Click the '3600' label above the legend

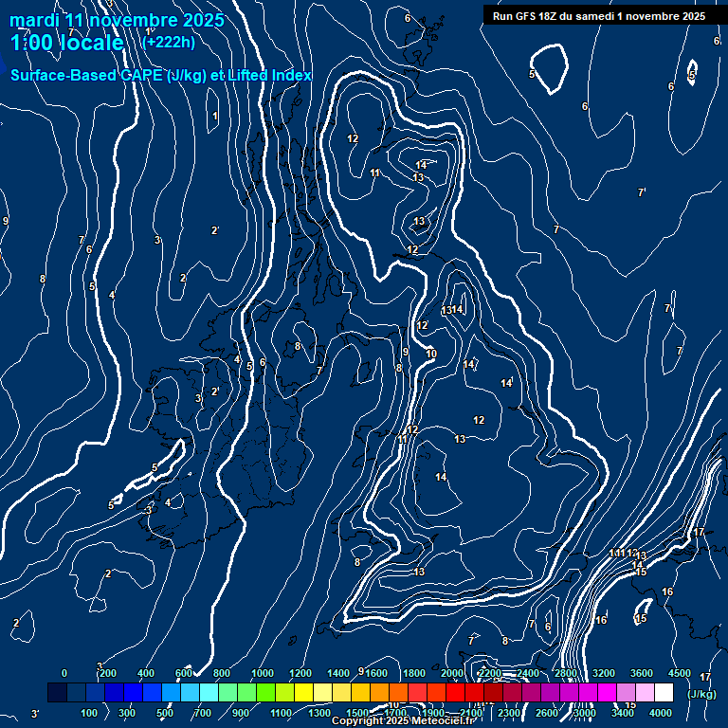[642, 673]
